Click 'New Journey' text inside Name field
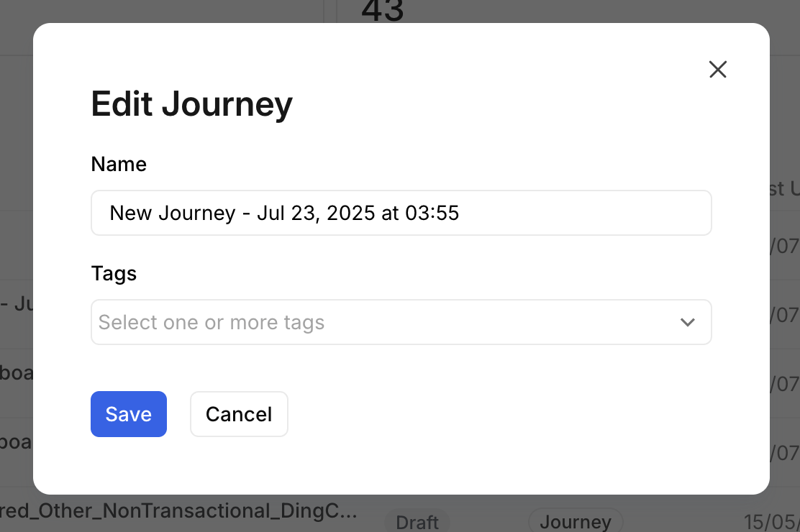 (173, 213)
